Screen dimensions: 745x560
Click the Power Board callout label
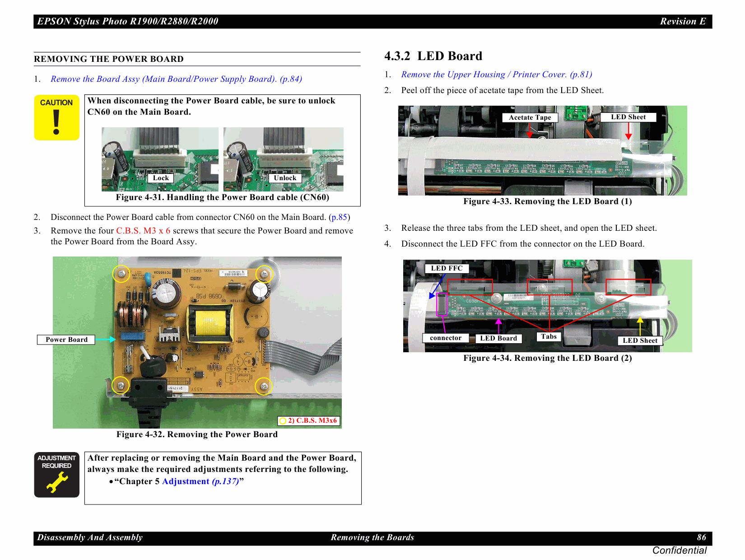pos(66,340)
